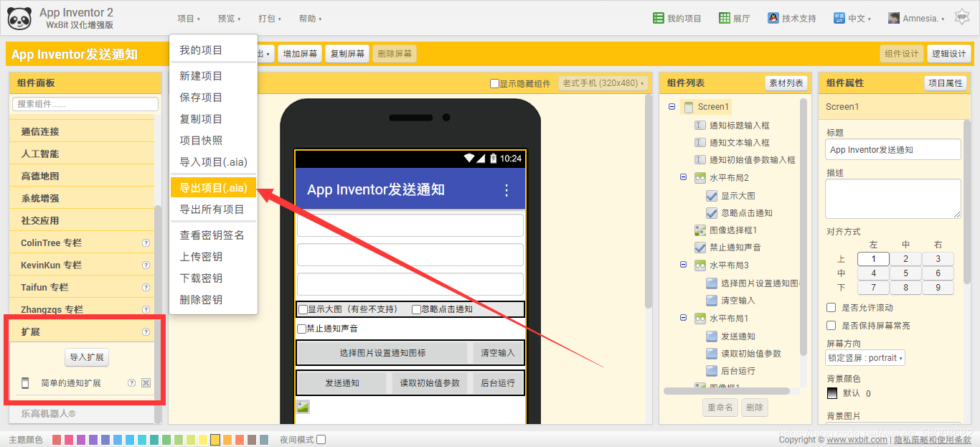Open 素材列表 panel
Viewport: 980px width, 447px height.
pyautogui.click(x=786, y=83)
